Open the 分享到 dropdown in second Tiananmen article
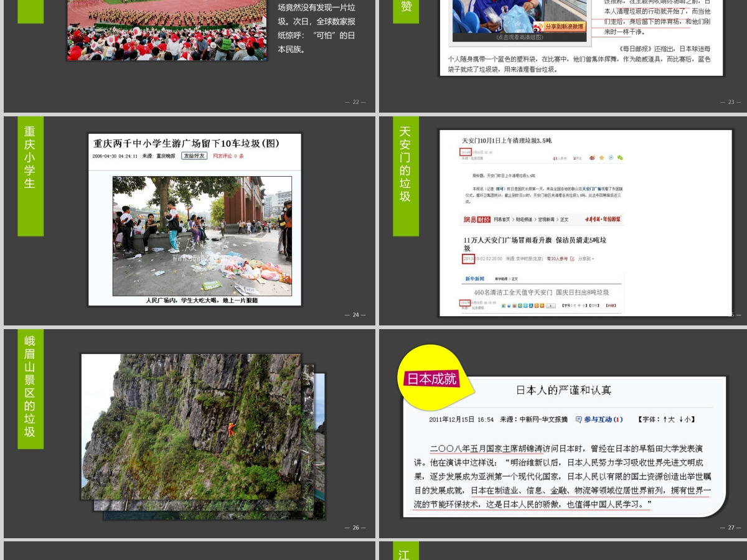Image resolution: width=747 pixels, height=560 pixels. [x=586, y=258]
